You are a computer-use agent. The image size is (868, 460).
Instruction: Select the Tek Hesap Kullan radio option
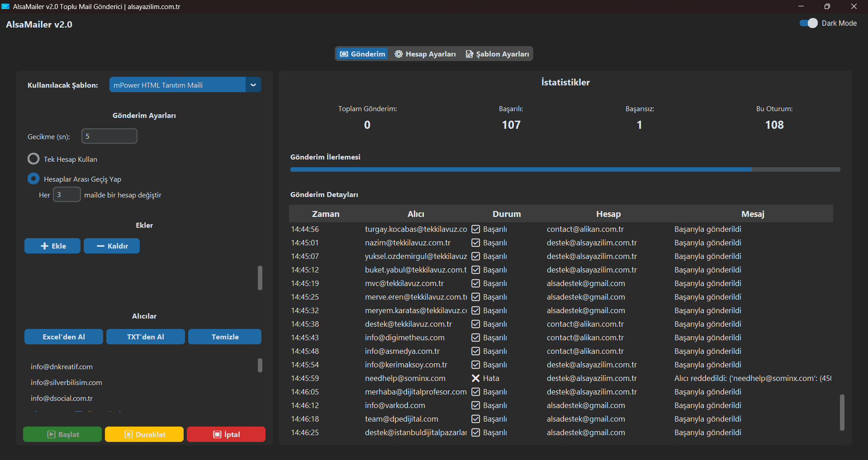pos(33,159)
